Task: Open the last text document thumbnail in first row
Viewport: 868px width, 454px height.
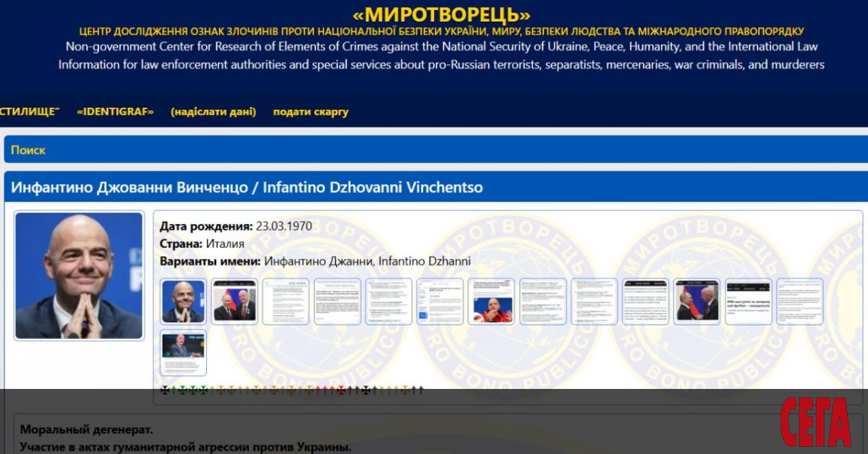Action: pos(799,301)
